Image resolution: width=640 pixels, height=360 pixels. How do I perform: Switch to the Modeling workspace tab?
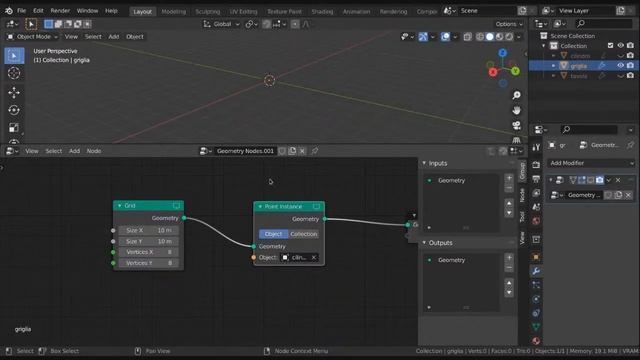[173, 11]
